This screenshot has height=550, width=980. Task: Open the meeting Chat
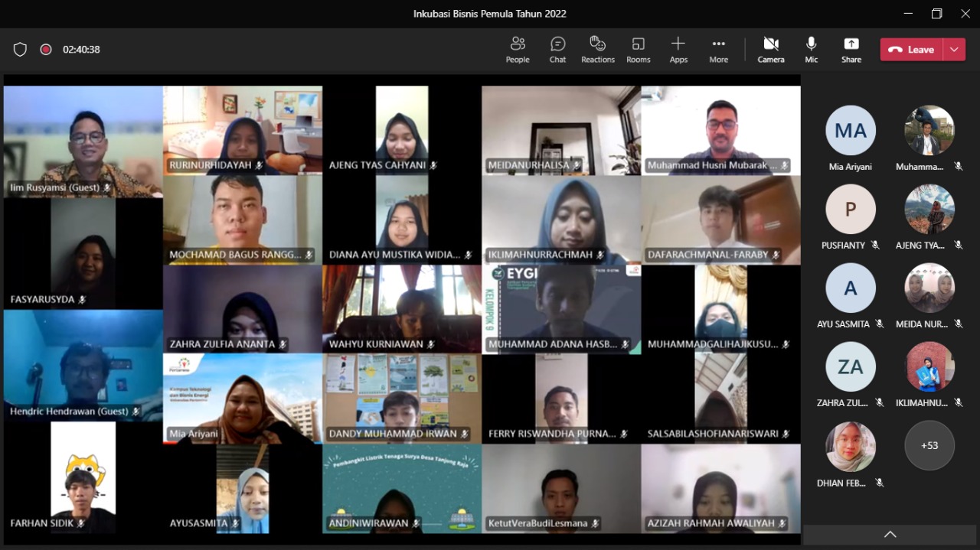click(x=557, y=50)
